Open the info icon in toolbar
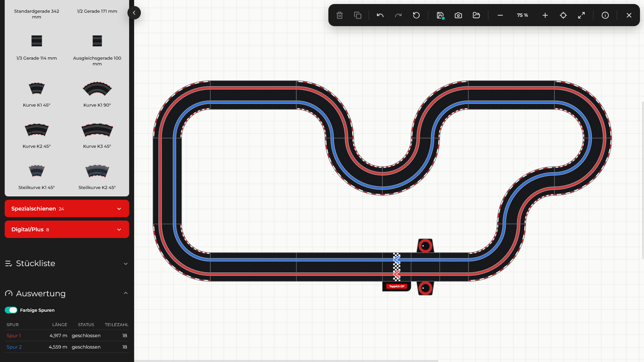The height and width of the screenshot is (362, 644). 605,15
